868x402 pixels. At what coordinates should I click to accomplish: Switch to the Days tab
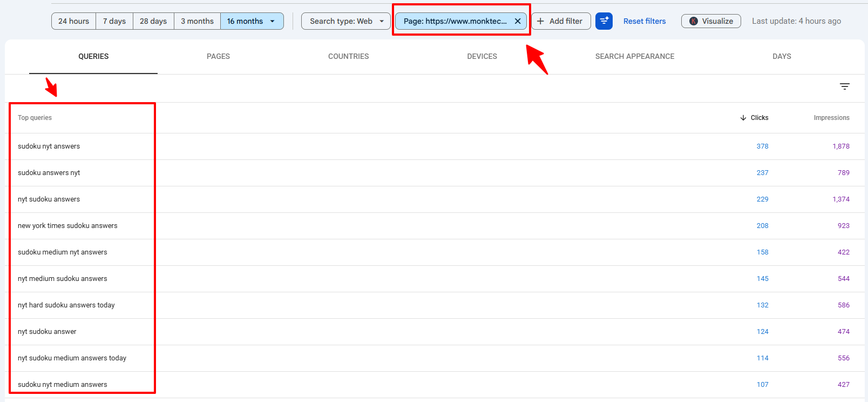[x=782, y=56]
